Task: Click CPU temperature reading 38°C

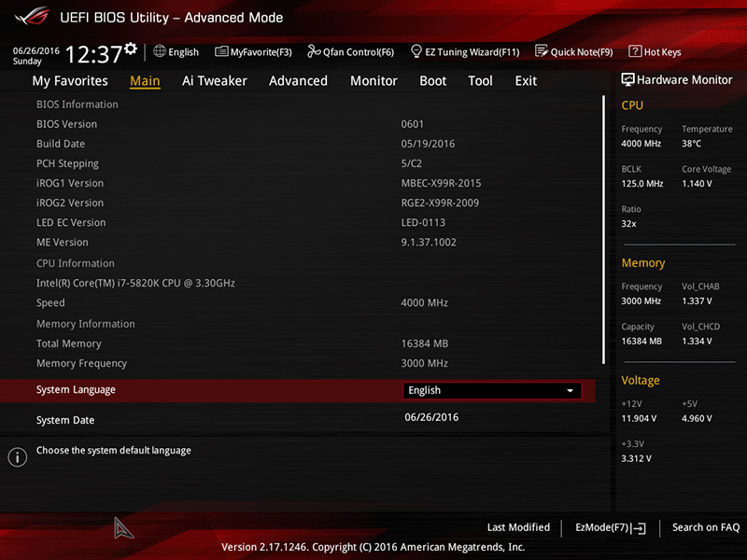Action: [691, 144]
